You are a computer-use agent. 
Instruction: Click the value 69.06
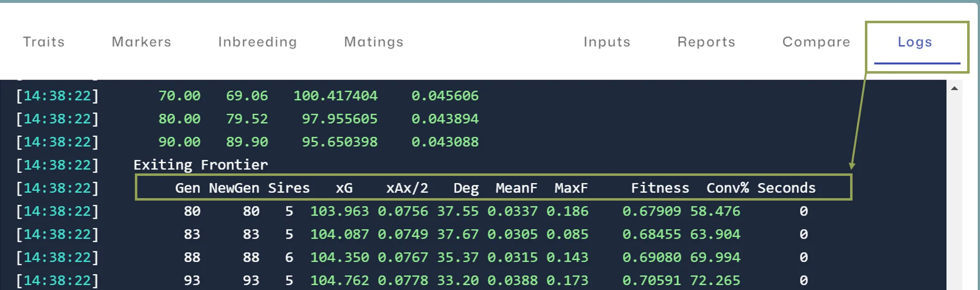click(247, 95)
